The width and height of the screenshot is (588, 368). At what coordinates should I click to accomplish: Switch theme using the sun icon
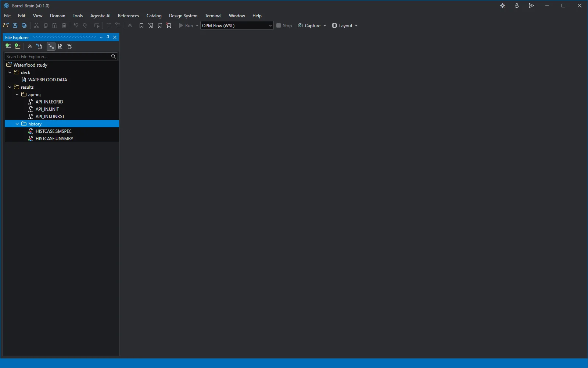pos(503,6)
